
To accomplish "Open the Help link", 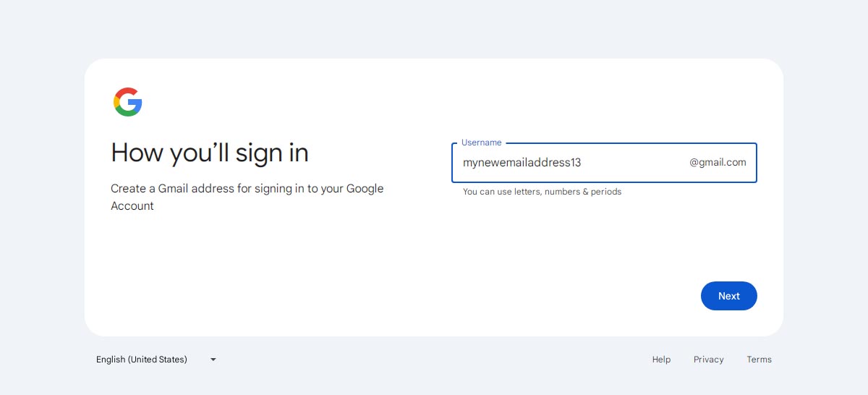I will point(661,360).
